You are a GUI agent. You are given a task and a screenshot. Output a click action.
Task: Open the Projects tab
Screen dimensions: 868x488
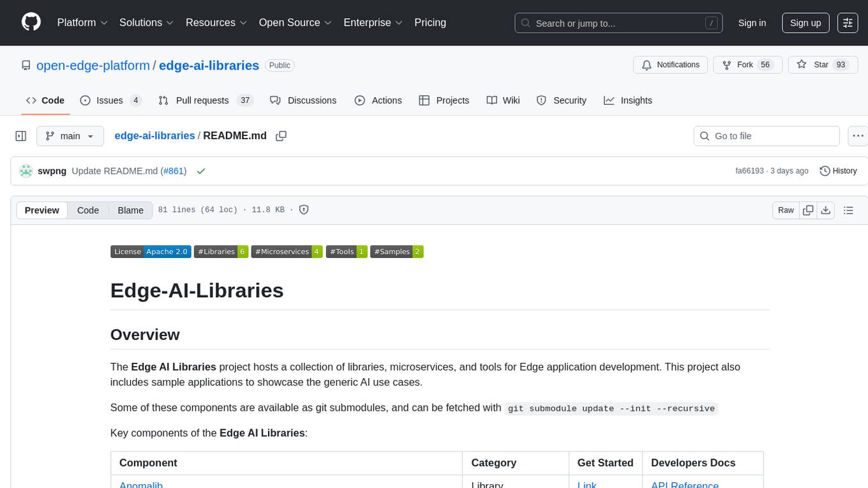[444, 100]
